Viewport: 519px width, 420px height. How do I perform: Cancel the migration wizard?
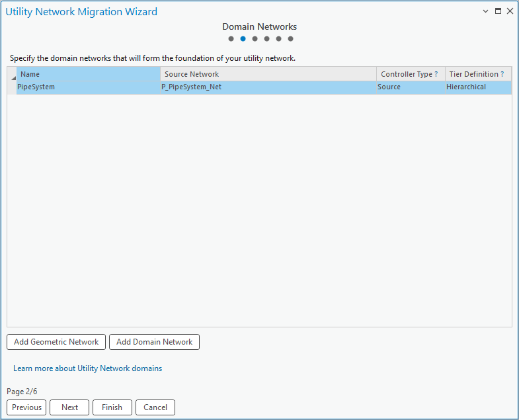point(155,407)
